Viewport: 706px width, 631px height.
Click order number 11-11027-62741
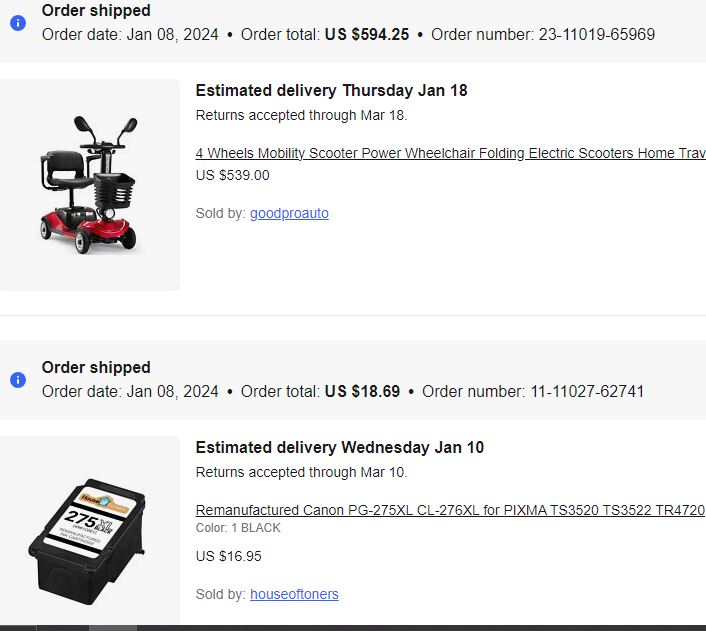click(x=588, y=391)
